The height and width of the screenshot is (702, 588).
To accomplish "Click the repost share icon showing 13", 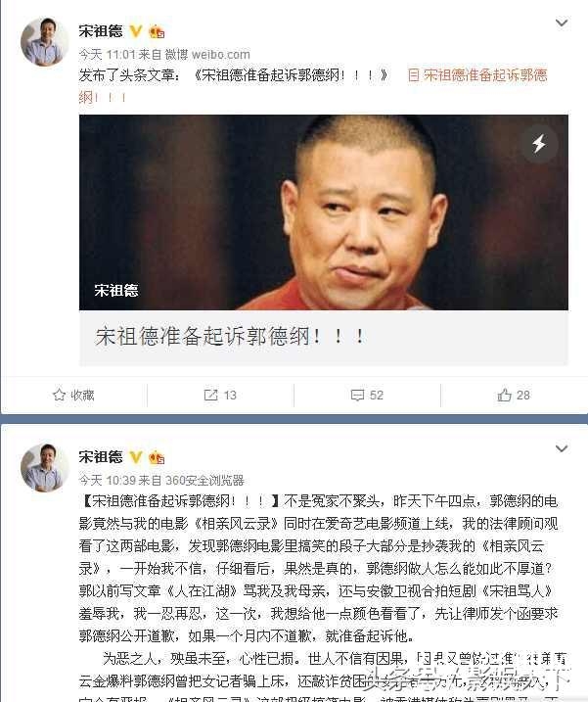I will coord(210,395).
